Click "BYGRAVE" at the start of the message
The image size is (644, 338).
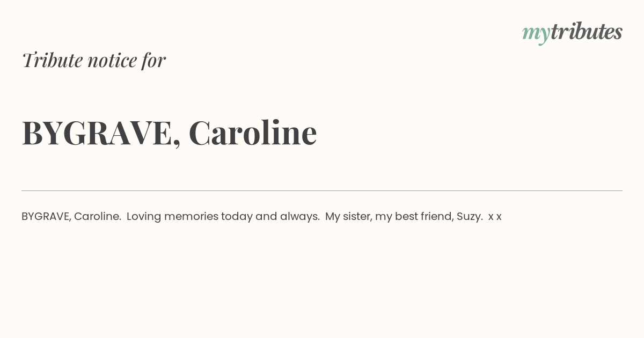(x=46, y=217)
